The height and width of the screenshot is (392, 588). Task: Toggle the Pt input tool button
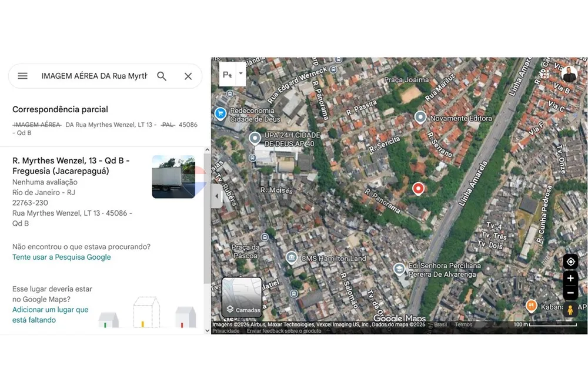tap(227, 74)
